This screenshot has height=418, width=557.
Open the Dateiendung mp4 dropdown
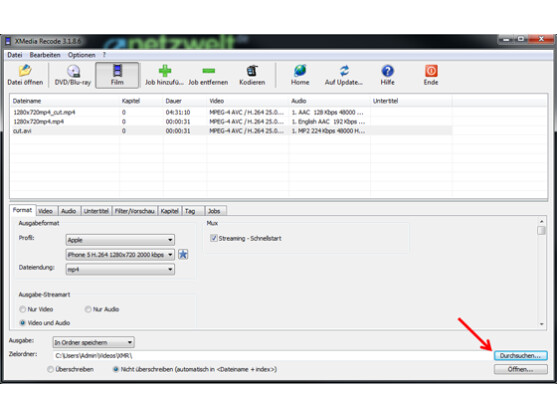[x=120, y=270]
